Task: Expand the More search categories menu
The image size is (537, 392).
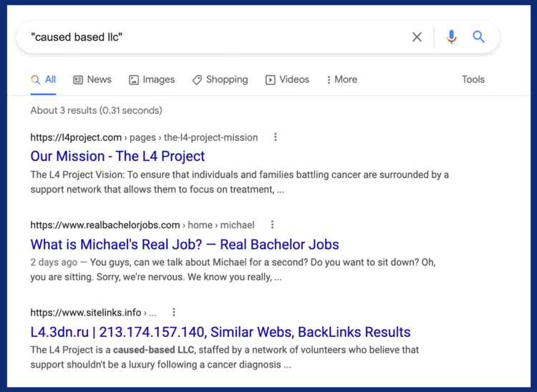Action: tap(342, 79)
